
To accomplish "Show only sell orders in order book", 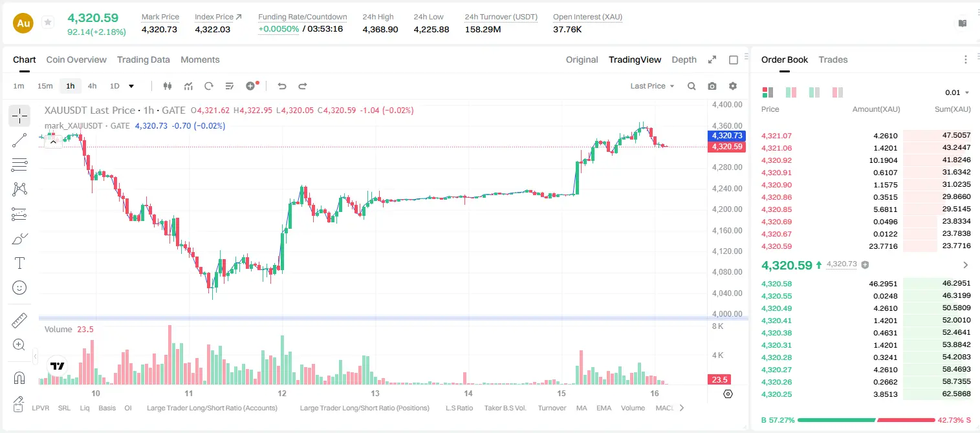I will [837, 92].
